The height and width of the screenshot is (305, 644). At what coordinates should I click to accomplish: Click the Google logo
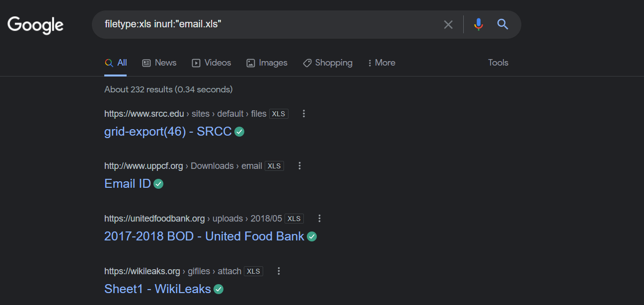pyautogui.click(x=35, y=25)
